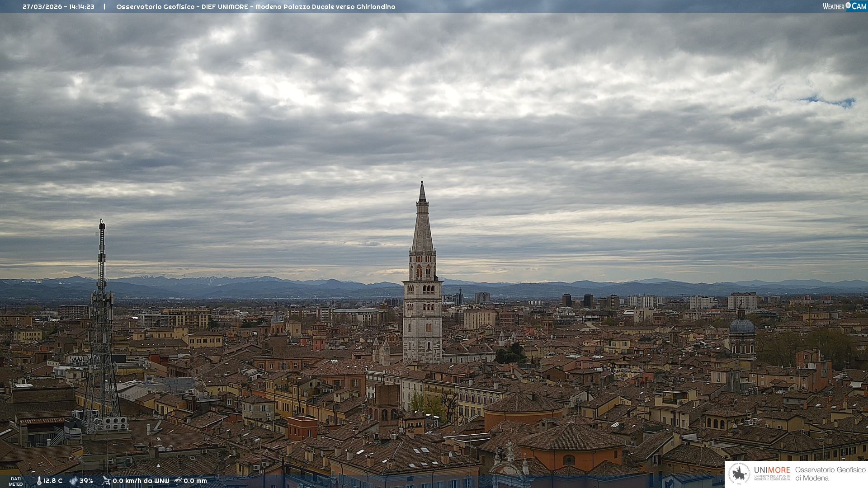Click the lattice antenna tower top

pos(102,226)
